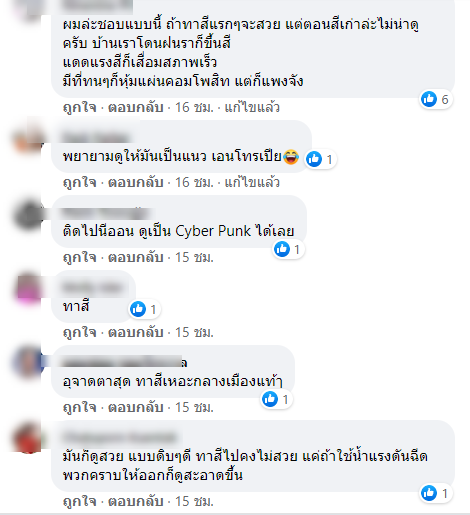Open แก้ไขแล้ว under the เอนโทรเปีย comment
The image size is (470, 515).
pyautogui.click(x=252, y=182)
